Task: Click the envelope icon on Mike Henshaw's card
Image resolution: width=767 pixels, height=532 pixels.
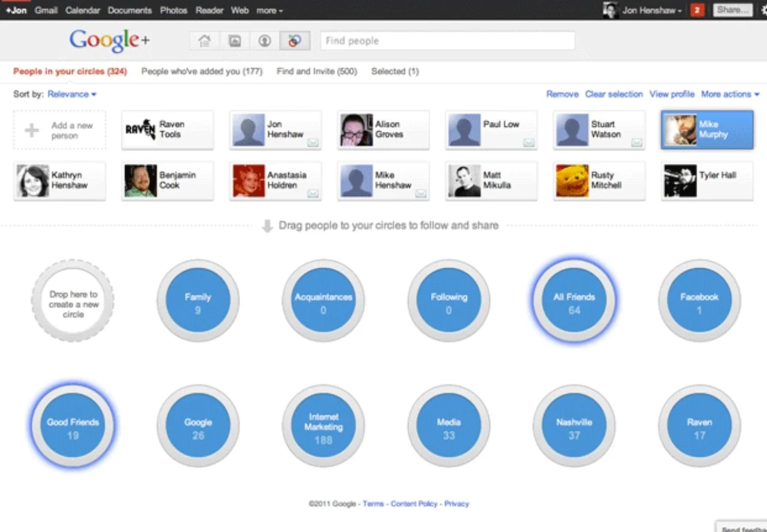Action: pyautogui.click(x=421, y=194)
